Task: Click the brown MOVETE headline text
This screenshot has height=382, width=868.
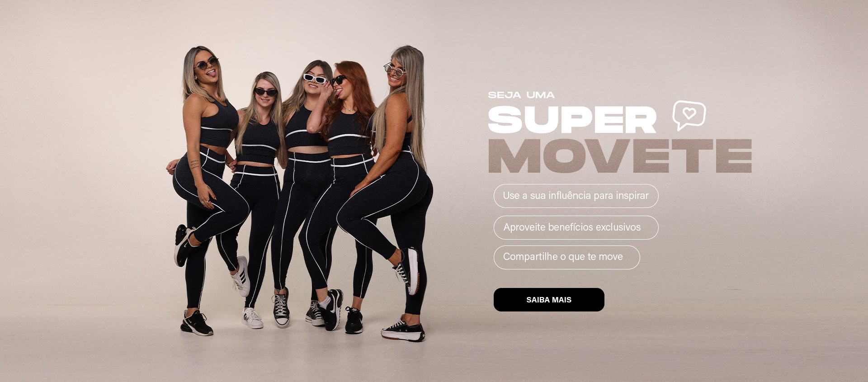Action: pyautogui.click(x=620, y=156)
